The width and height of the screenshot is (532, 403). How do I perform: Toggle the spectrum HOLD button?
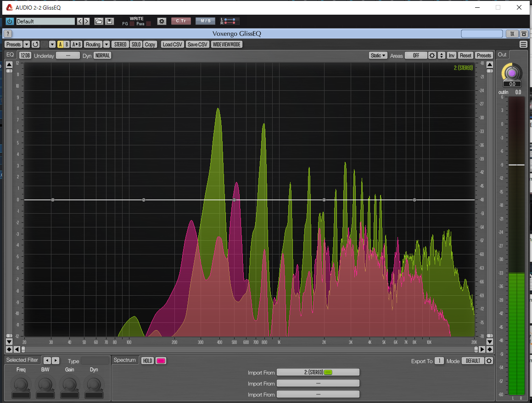pyautogui.click(x=148, y=361)
